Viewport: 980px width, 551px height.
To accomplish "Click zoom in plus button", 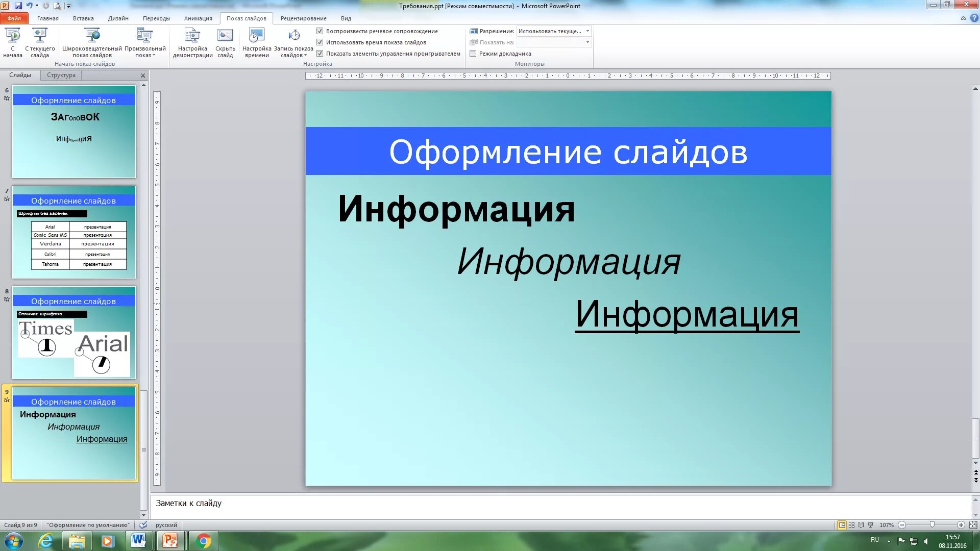I will coord(961,525).
